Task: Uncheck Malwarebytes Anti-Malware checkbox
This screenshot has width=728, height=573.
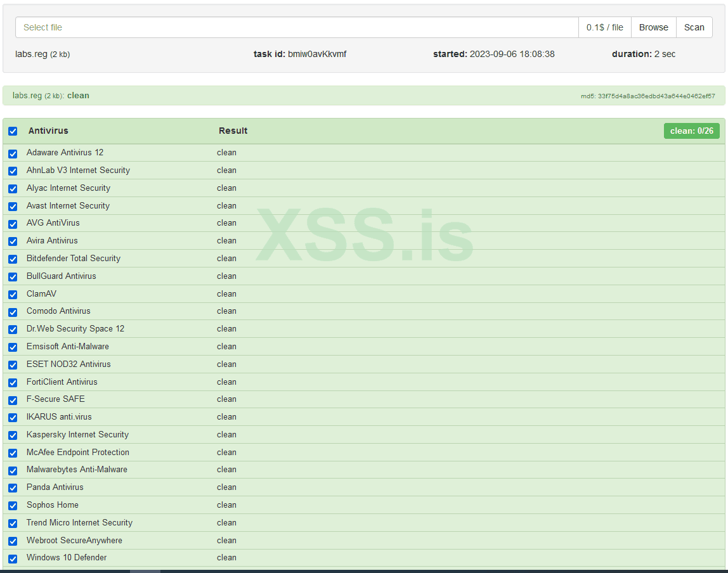Action: tap(13, 470)
